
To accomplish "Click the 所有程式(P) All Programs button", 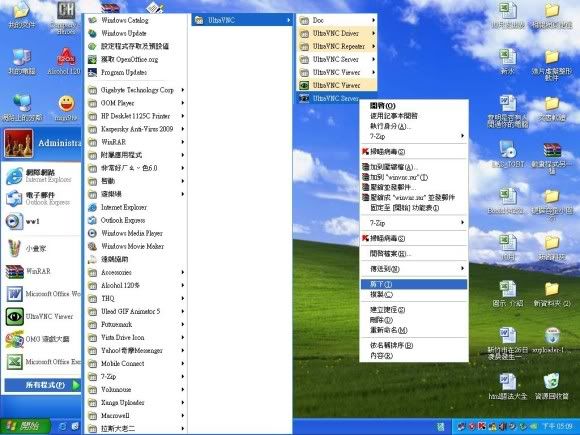I will (x=43, y=385).
